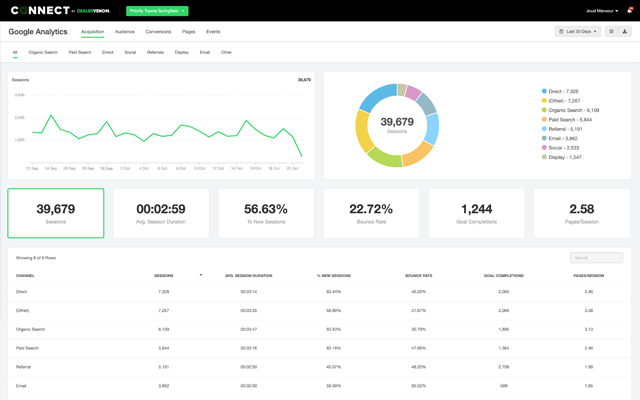Image resolution: width=640 pixels, height=400 pixels.
Task: Click the blue Direct legend swatch
Action: (544, 91)
